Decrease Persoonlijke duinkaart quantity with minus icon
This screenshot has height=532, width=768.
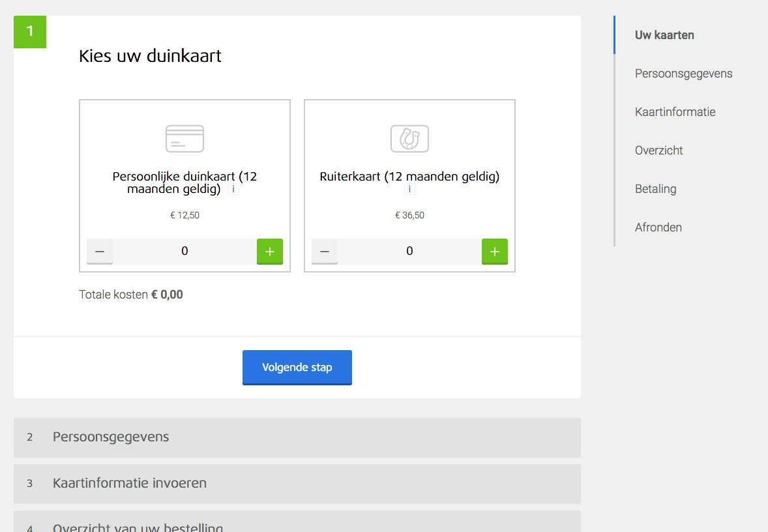(x=99, y=251)
